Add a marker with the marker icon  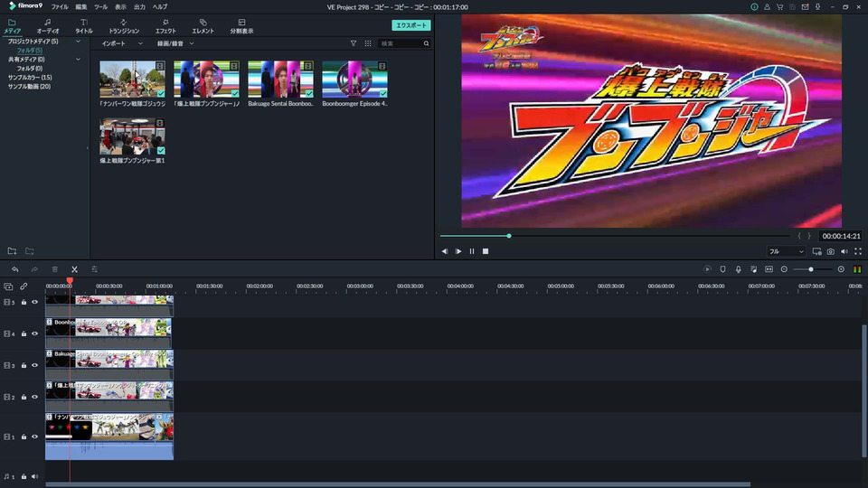[722, 269]
